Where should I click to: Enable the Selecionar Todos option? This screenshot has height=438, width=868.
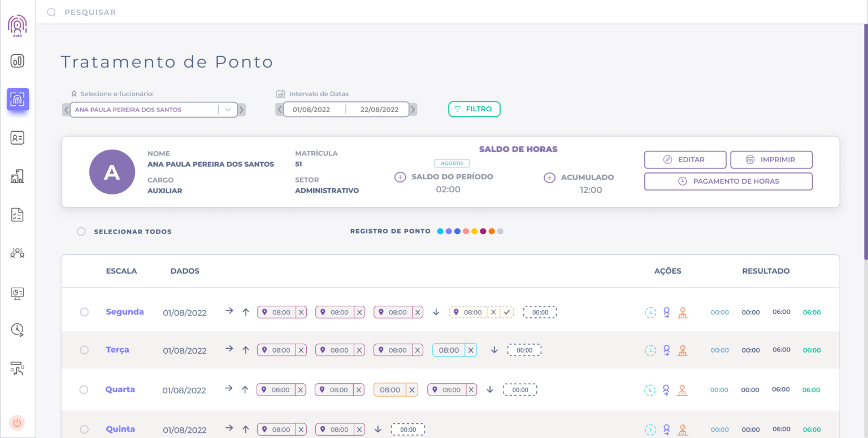pos(81,231)
